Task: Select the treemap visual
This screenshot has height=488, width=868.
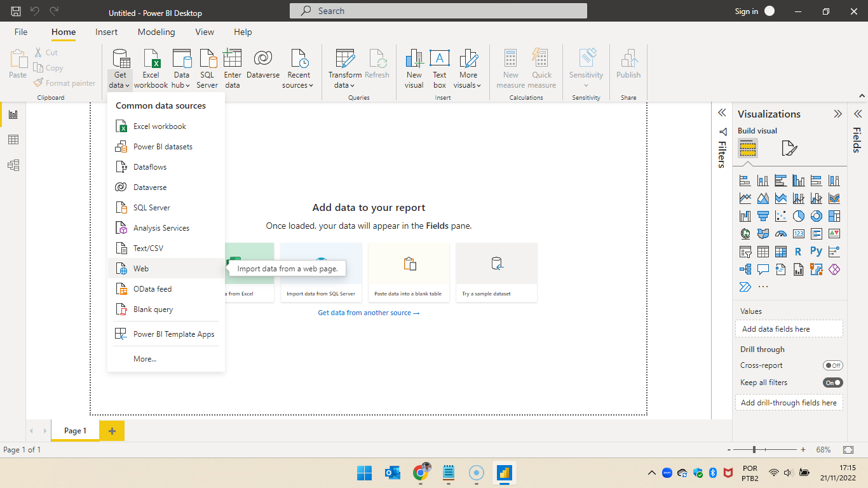Action: click(x=834, y=216)
